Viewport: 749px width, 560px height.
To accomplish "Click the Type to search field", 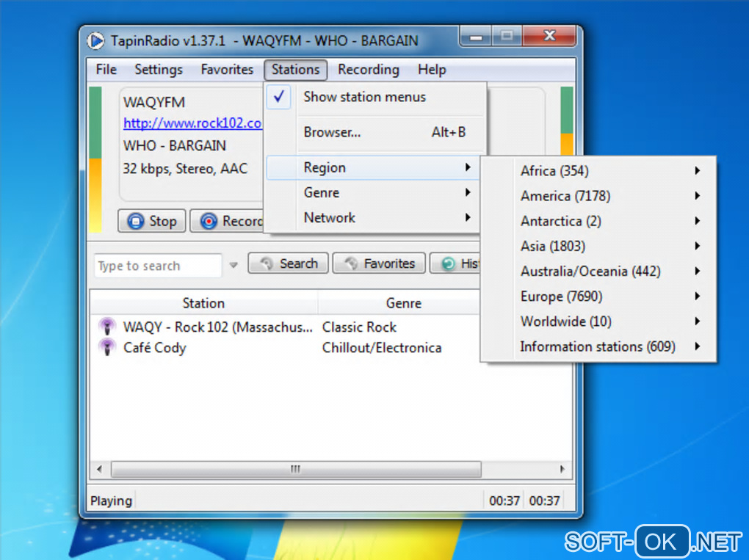I will 158,266.
